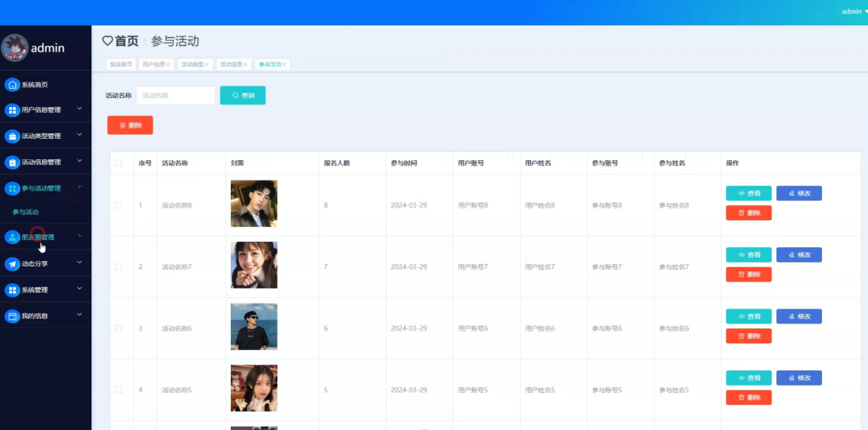
Task: Open 系统首页 label in the sidebar
Action: tap(35, 85)
